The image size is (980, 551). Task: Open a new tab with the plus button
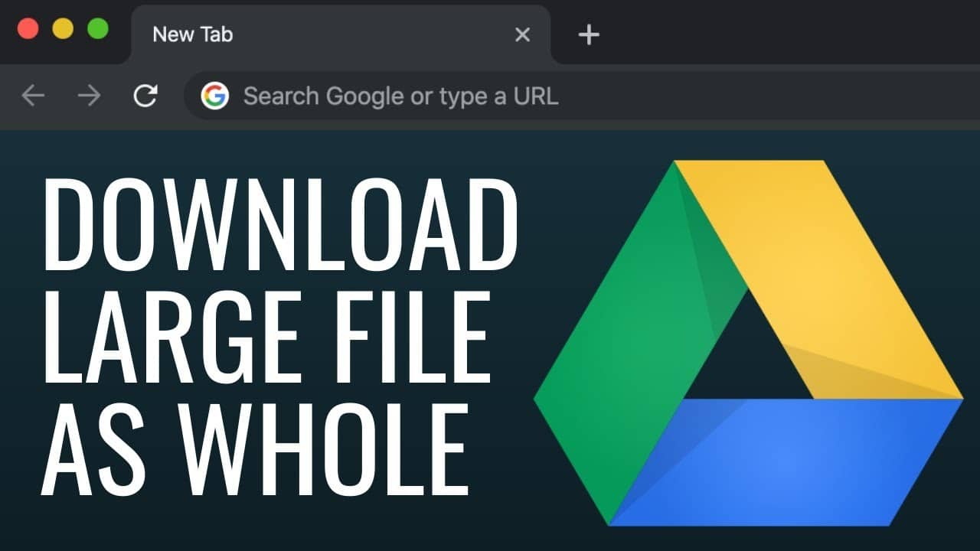pyautogui.click(x=589, y=34)
